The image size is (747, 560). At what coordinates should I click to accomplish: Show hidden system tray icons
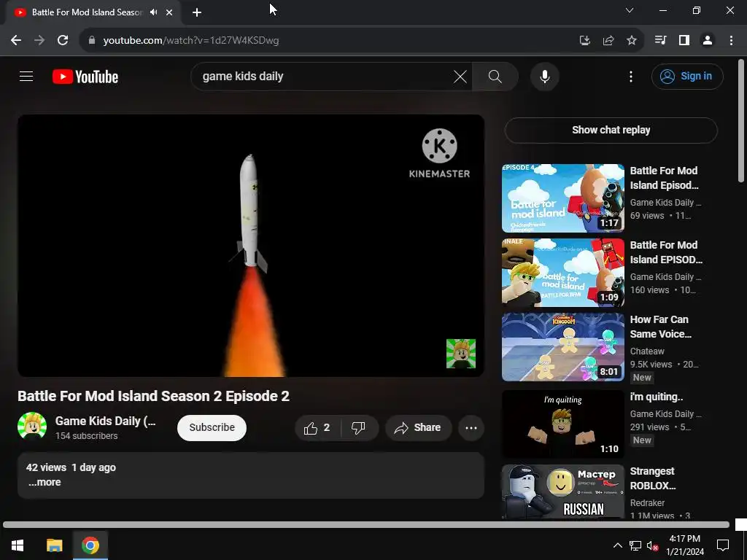point(617,545)
